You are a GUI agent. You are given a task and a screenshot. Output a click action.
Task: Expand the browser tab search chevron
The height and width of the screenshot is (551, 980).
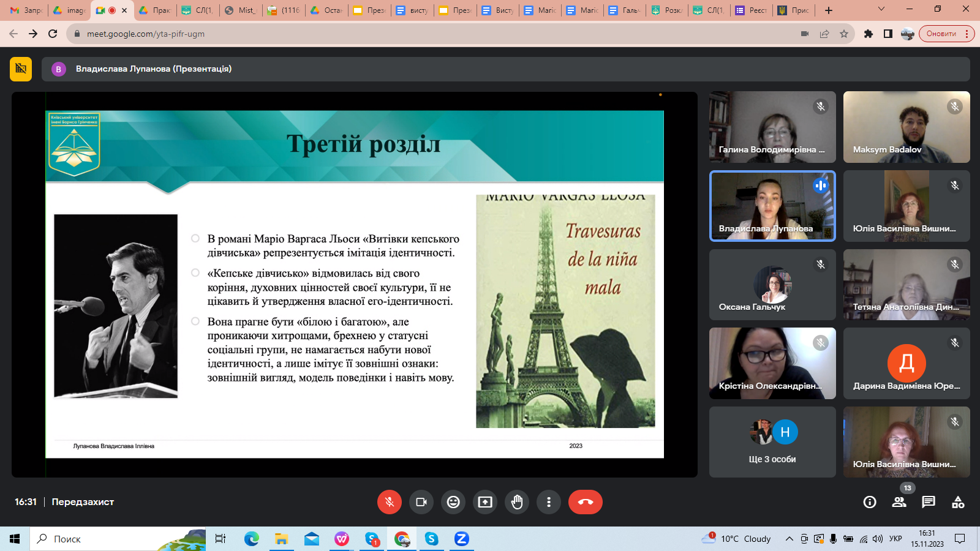[x=881, y=9]
